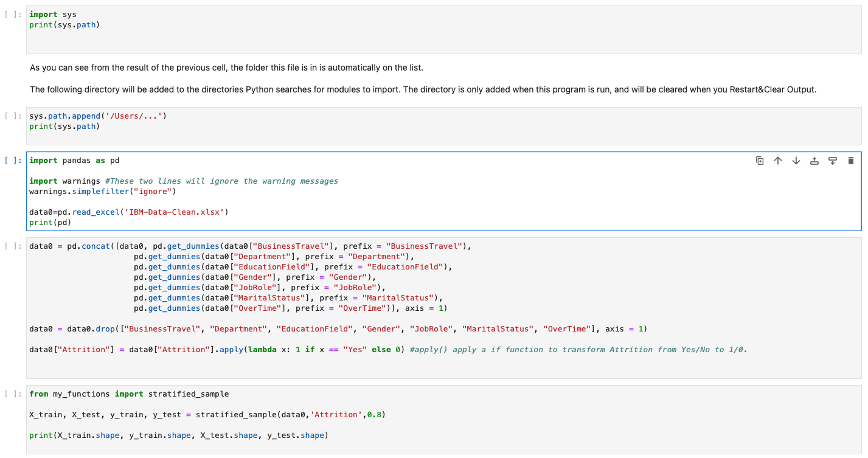Click the move cell down arrow icon
The height and width of the screenshot is (458, 868).
pyautogui.click(x=796, y=161)
